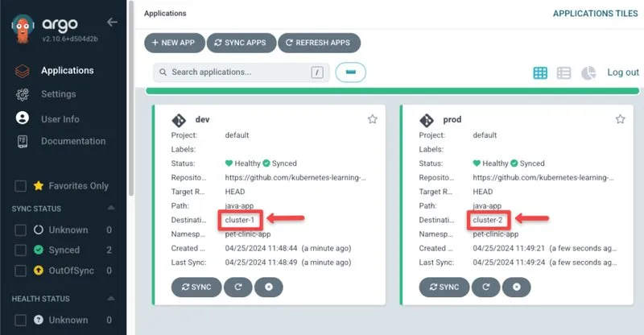Image resolution: width=644 pixels, height=335 pixels.
Task: Collapse sidebar with the back arrow
Action: pyautogui.click(x=112, y=23)
